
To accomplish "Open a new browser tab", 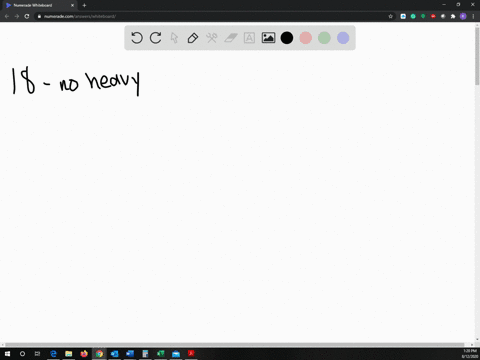I will 84,5.
